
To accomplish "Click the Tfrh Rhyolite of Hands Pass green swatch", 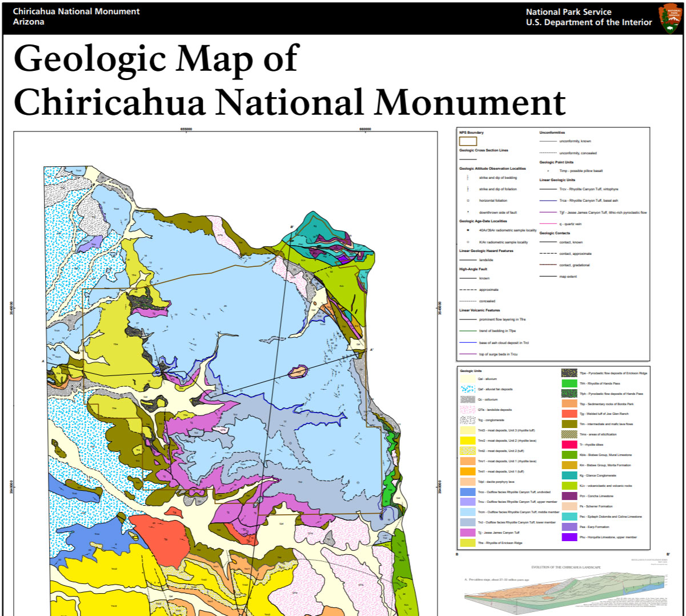I will pyautogui.click(x=569, y=383).
